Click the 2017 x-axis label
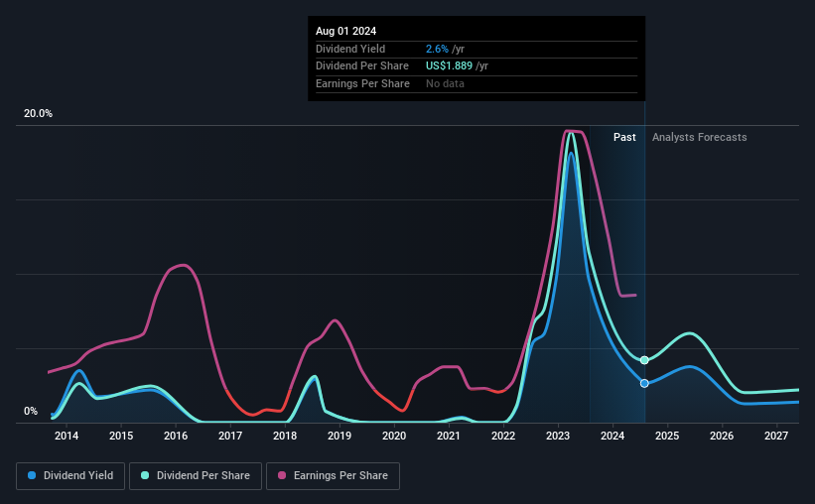This screenshot has width=815, height=504. click(230, 436)
